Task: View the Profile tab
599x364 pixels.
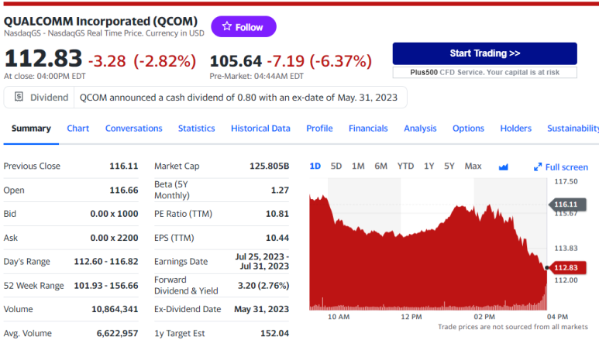Action: (319, 129)
